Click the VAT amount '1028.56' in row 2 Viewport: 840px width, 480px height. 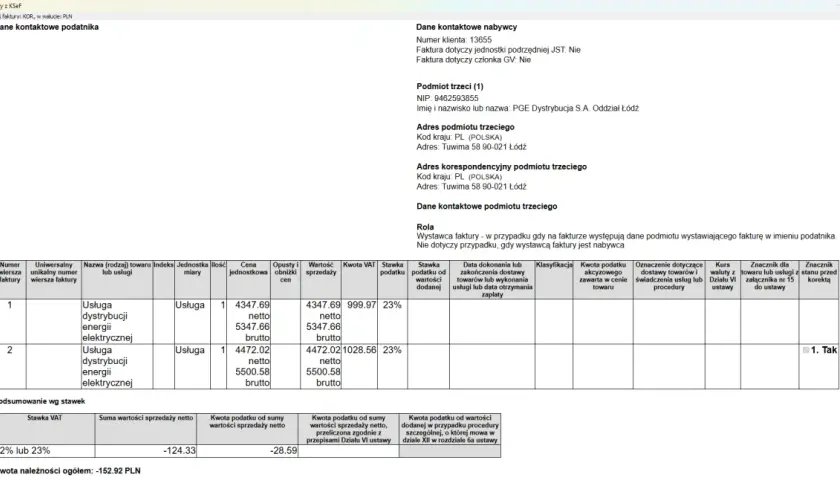(359, 350)
